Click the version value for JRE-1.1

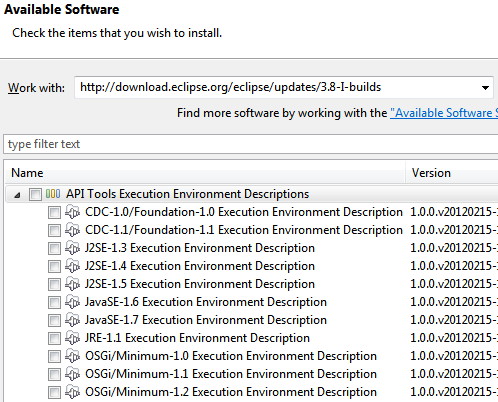(x=454, y=338)
